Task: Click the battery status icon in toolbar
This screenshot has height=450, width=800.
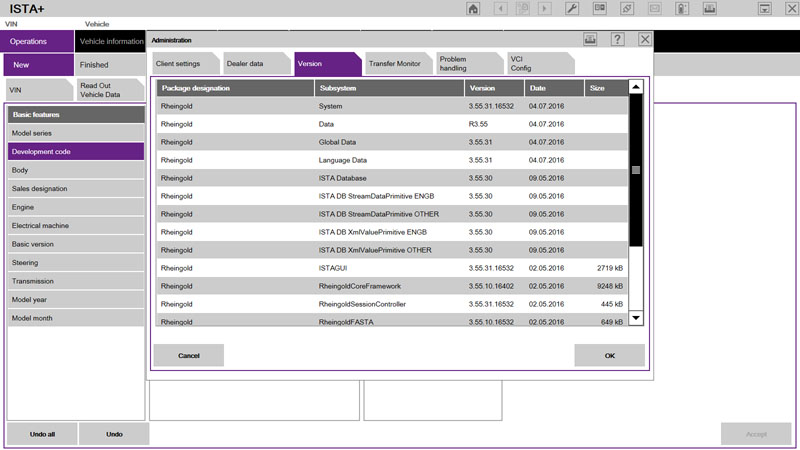Action: pyautogui.click(x=682, y=9)
